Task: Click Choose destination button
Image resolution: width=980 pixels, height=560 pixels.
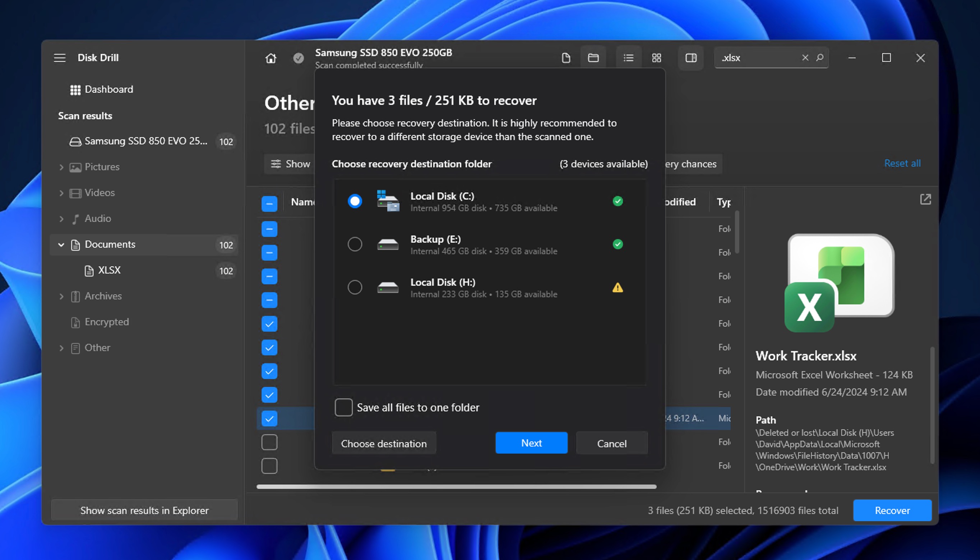Action: pyautogui.click(x=384, y=443)
